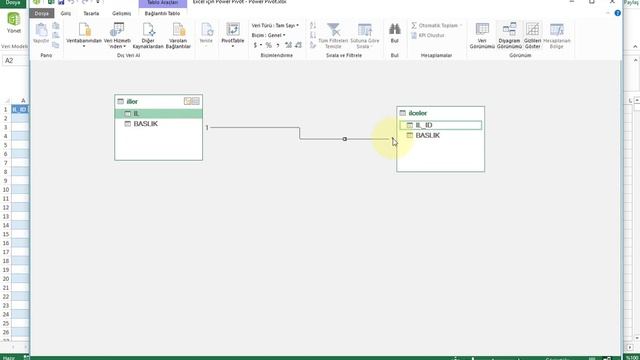Open the Dosya tab in Power Pivot

point(42,13)
